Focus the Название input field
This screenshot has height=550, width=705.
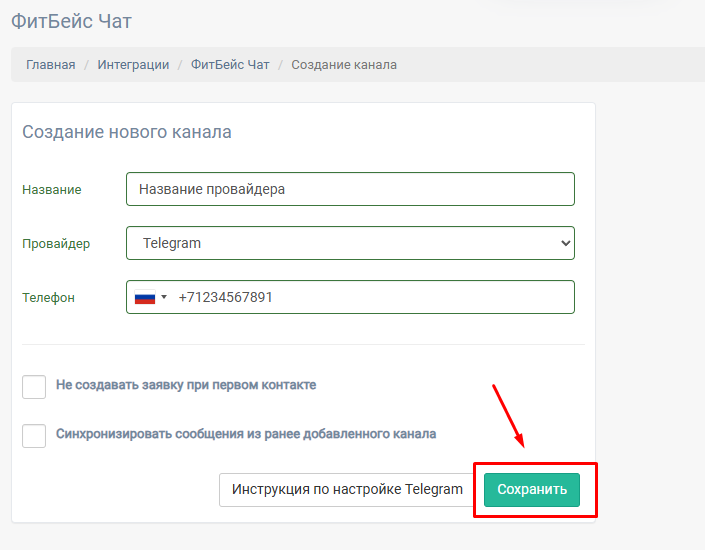(x=350, y=189)
